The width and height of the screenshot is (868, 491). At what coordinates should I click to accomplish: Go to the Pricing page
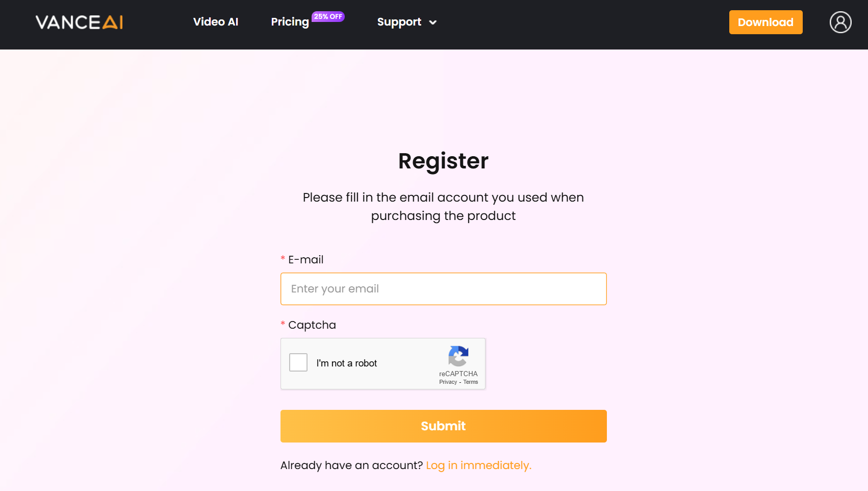(290, 22)
